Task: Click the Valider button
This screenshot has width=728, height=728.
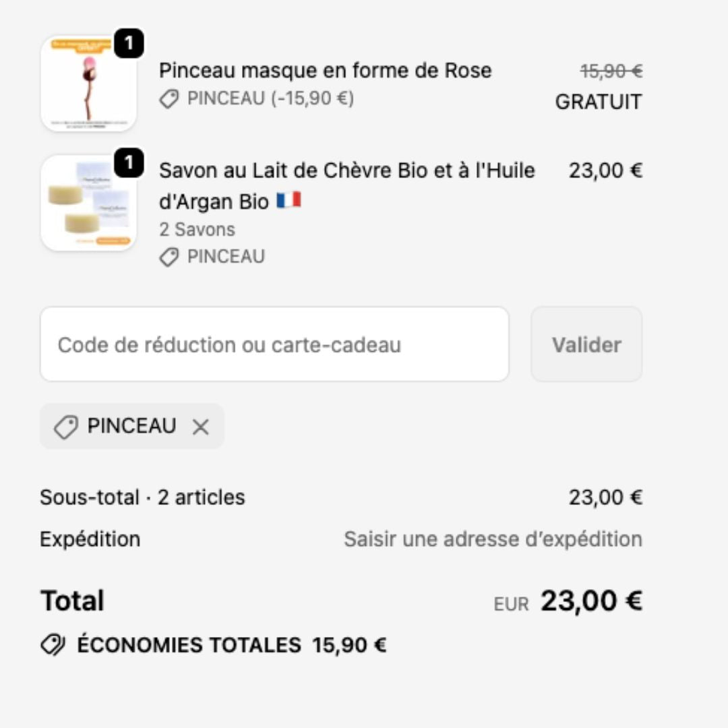Action: point(586,344)
